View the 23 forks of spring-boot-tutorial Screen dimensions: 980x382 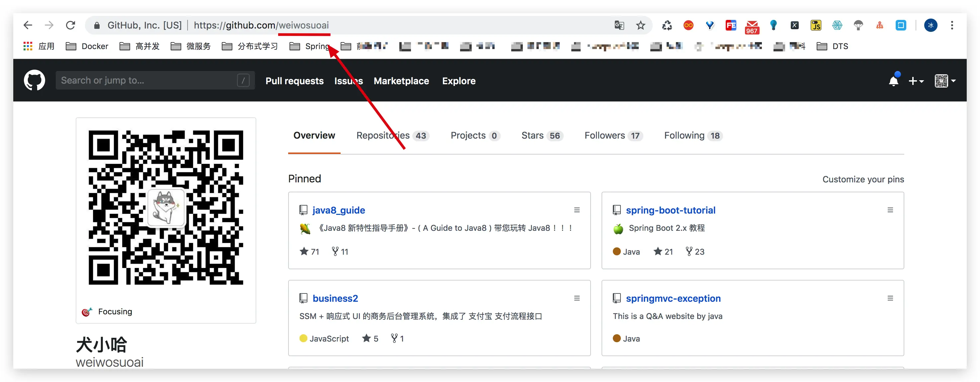pos(695,252)
